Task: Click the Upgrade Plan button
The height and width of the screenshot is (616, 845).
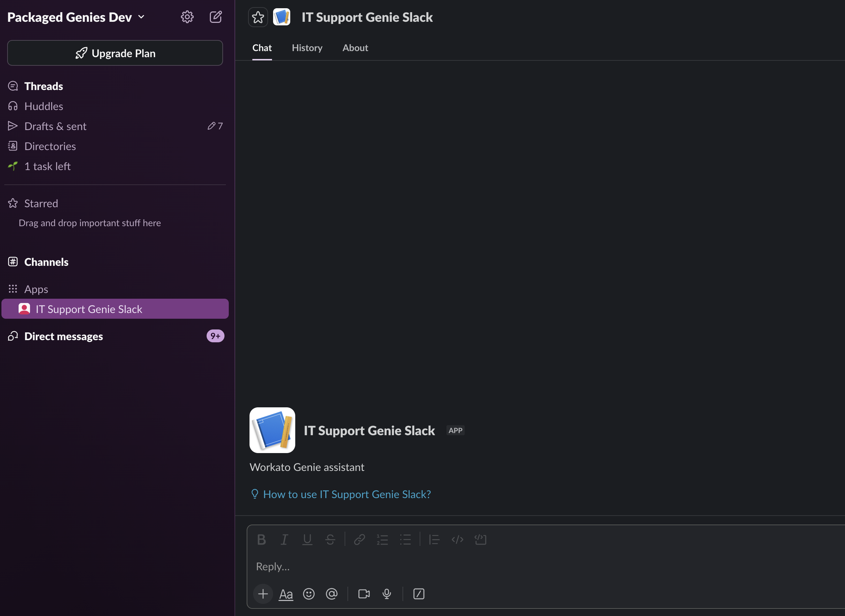Action: pos(115,53)
